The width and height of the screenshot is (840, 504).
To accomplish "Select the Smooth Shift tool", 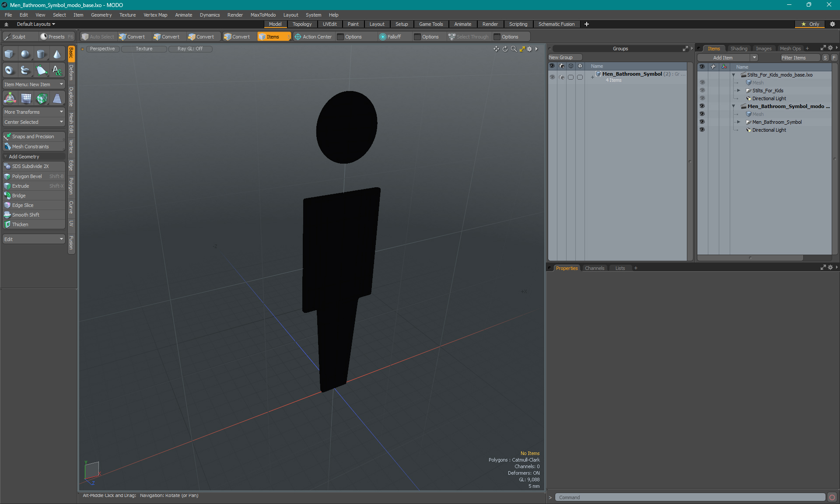I will (26, 215).
